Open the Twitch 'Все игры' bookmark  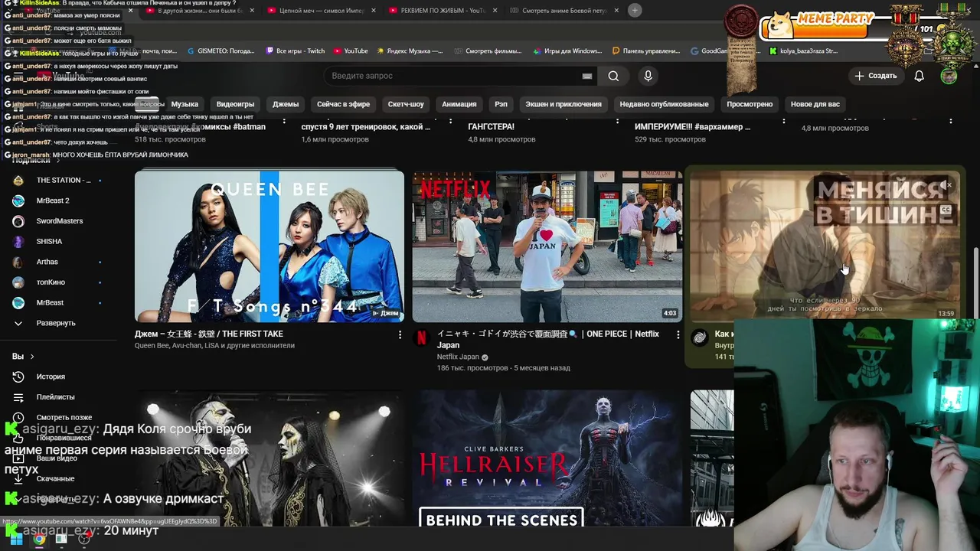point(295,51)
